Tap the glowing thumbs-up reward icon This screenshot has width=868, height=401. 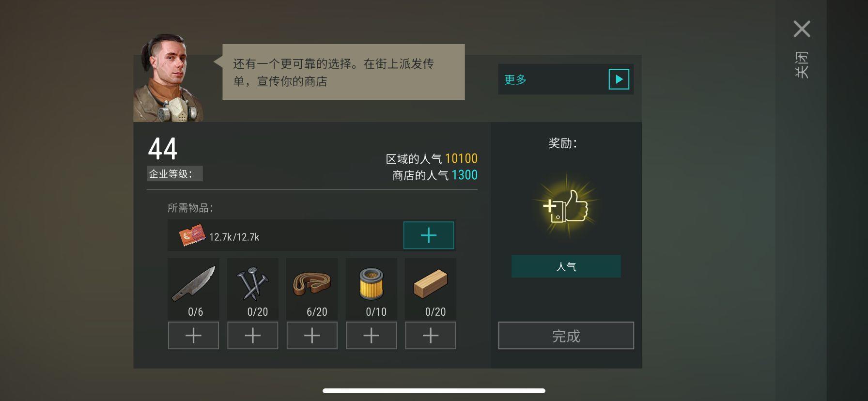(566, 207)
